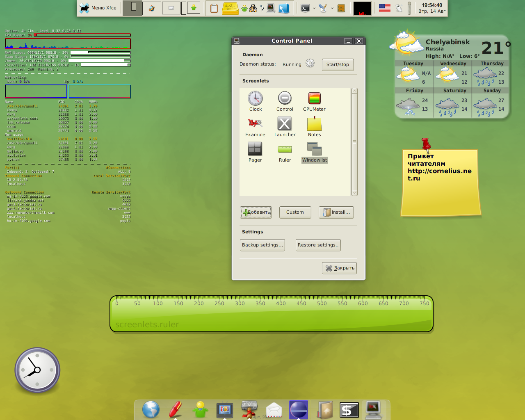The height and width of the screenshot is (420, 525).
Task: Click the US flag keyboard layout indicator
Action: [385, 8]
